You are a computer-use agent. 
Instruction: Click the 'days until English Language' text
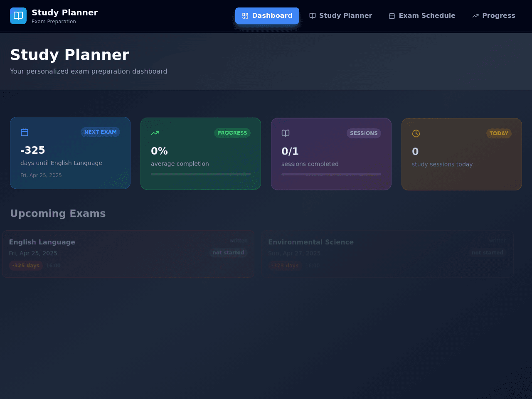coord(61,163)
